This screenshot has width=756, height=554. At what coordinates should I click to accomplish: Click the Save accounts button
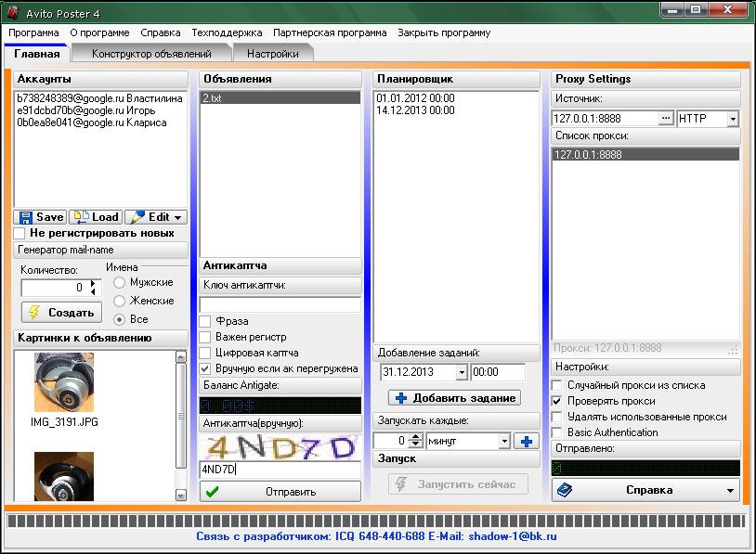click(41, 217)
